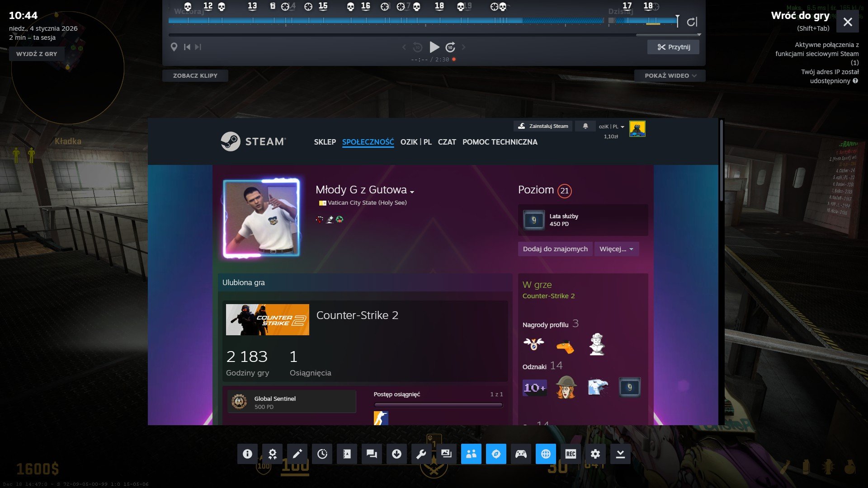Image resolution: width=868 pixels, height=488 pixels.
Task: Play the recording with play button
Action: [434, 47]
